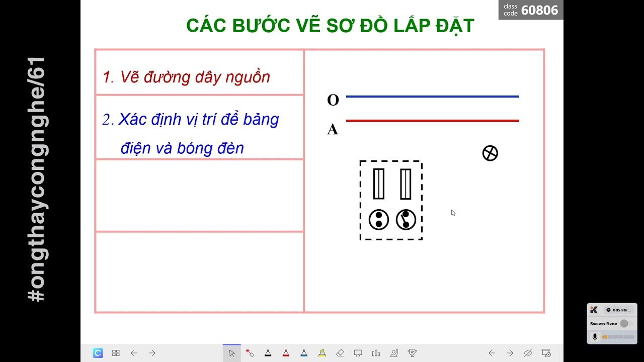Select the black pen tool
644x362 pixels.
click(x=268, y=353)
